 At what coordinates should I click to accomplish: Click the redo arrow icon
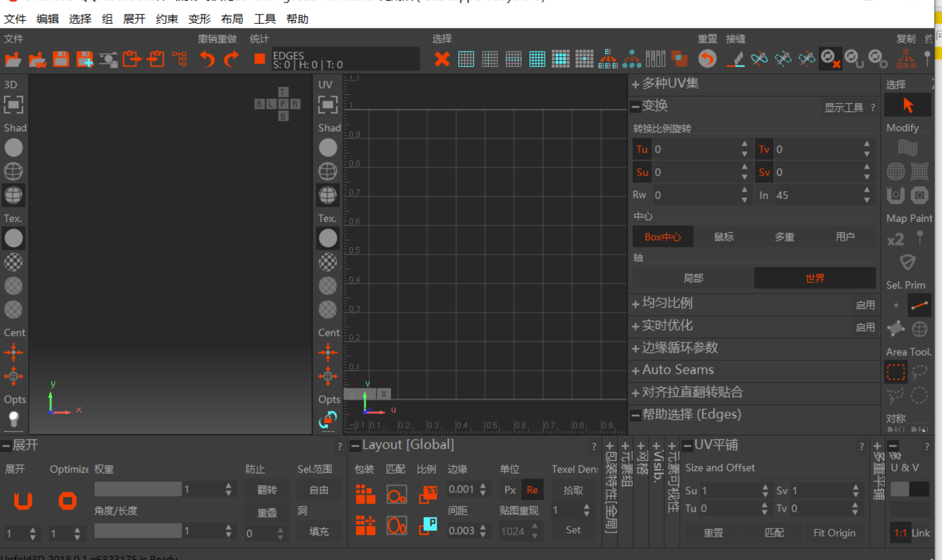232,59
